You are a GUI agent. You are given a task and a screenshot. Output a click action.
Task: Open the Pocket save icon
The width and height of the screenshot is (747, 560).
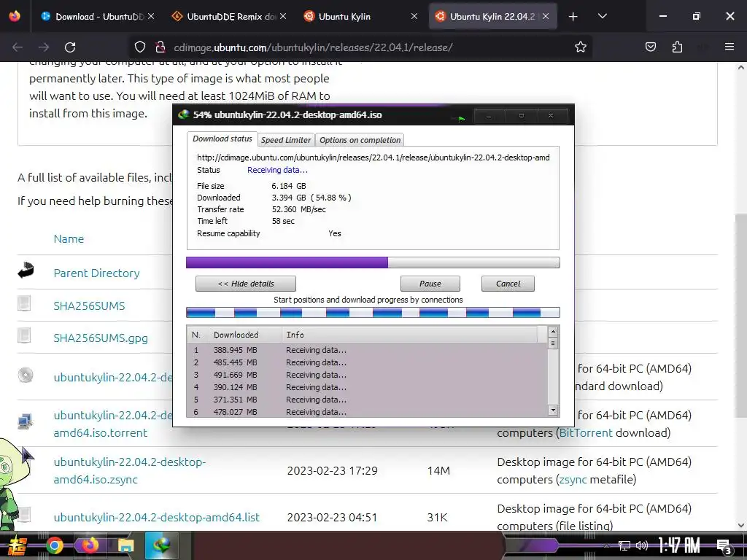[650, 47]
